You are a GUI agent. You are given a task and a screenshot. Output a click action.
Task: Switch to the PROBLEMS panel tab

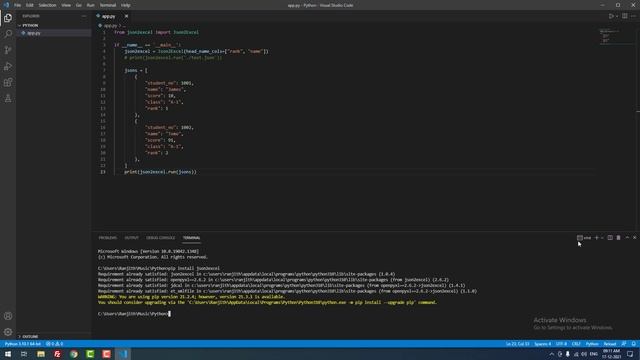[x=107, y=238]
